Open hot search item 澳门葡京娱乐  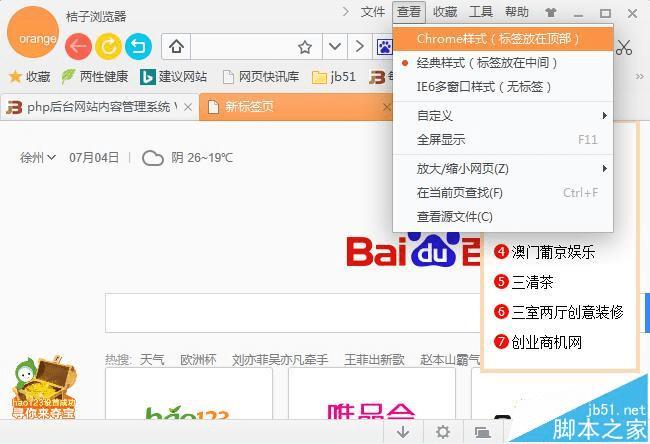pos(544,252)
